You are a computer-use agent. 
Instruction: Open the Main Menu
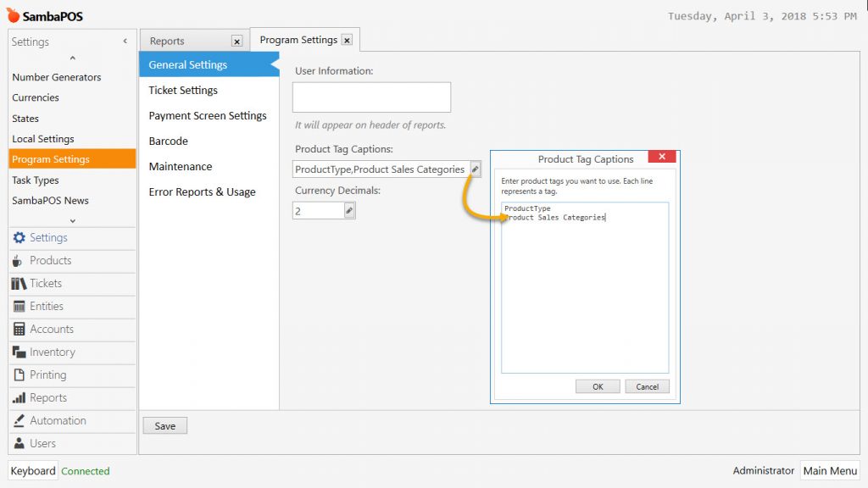[x=830, y=471]
